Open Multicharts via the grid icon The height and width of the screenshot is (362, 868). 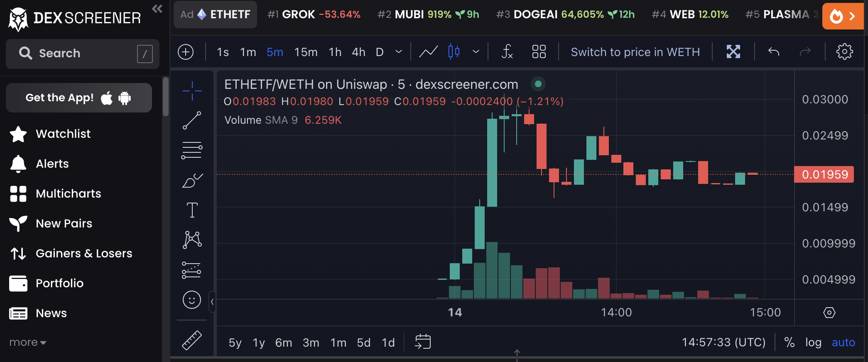coord(18,194)
